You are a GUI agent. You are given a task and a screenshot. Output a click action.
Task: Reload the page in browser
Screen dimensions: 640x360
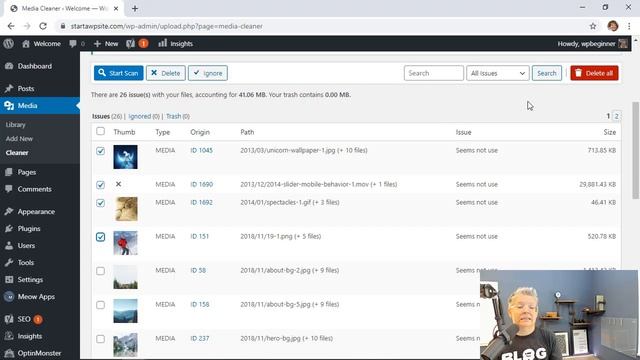43,26
